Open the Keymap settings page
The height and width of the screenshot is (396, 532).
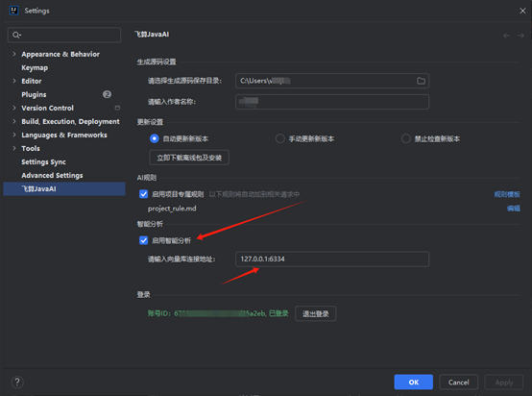[35, 67]
